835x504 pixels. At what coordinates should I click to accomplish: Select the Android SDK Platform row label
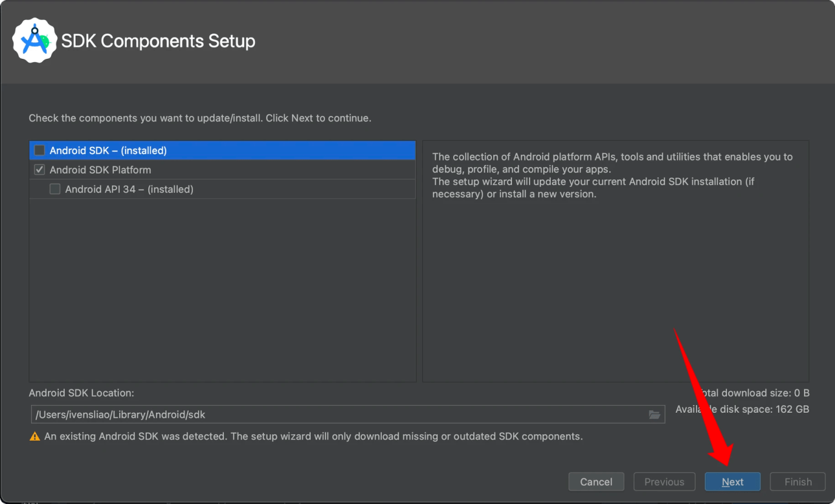click(100, 170)
